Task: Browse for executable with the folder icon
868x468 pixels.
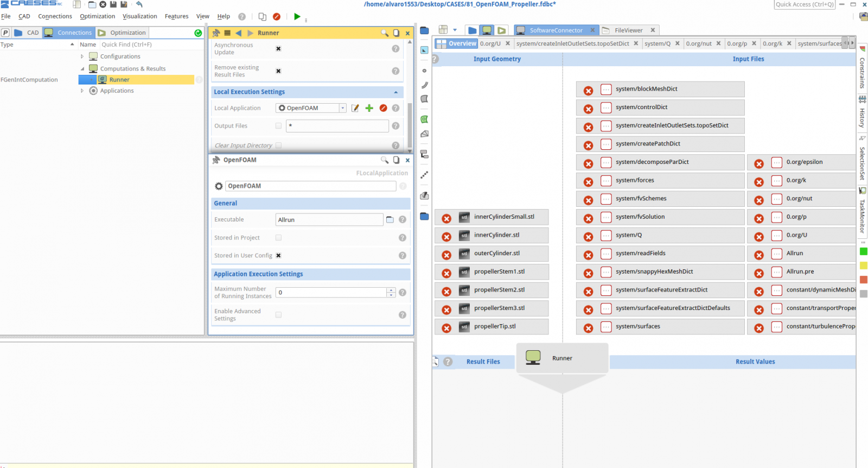Action: [390, 220]
